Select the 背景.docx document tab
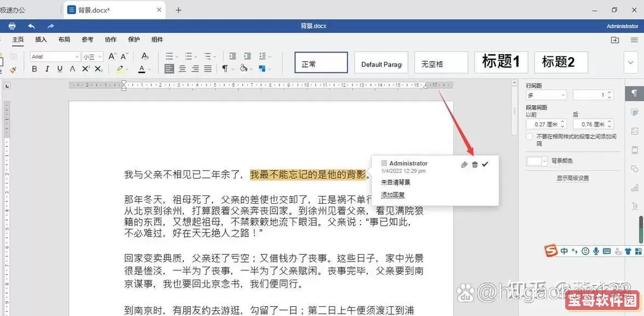The height and width of the screenshot is (316, 644). (x=115, y=10)
